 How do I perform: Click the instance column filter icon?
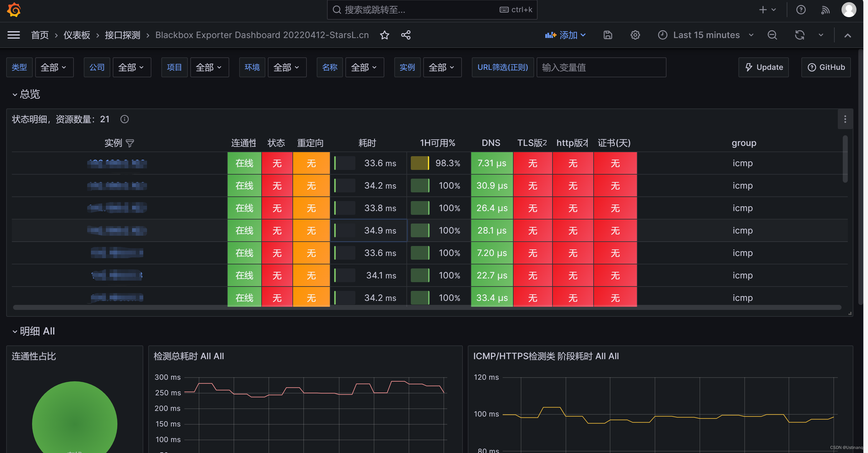130,143
